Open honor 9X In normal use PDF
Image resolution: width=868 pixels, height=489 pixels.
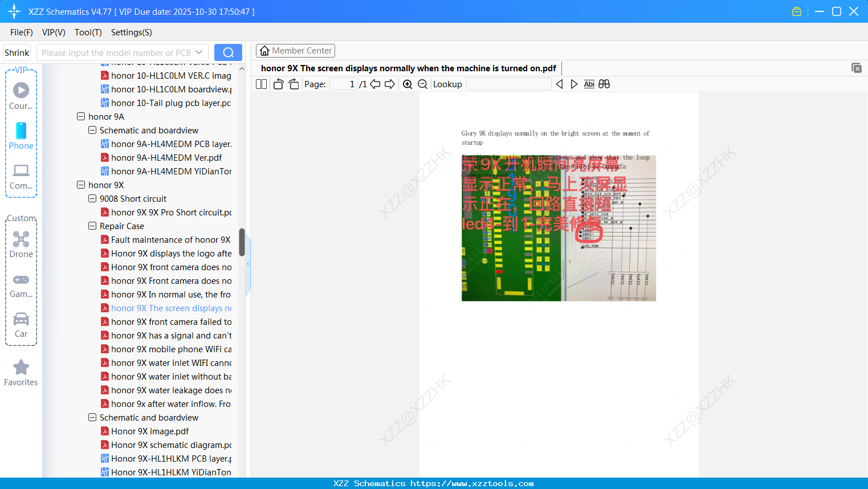point(166,294)
